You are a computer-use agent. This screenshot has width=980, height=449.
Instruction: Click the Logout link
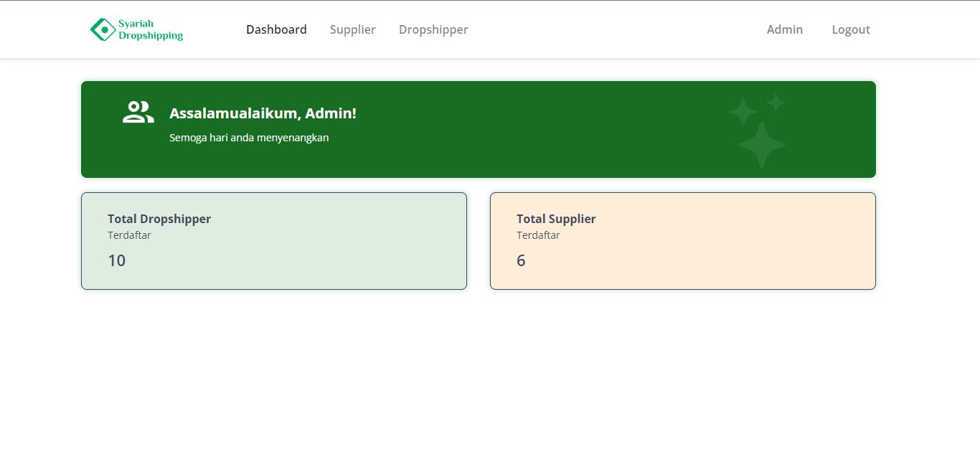click(x=850, y=29)
